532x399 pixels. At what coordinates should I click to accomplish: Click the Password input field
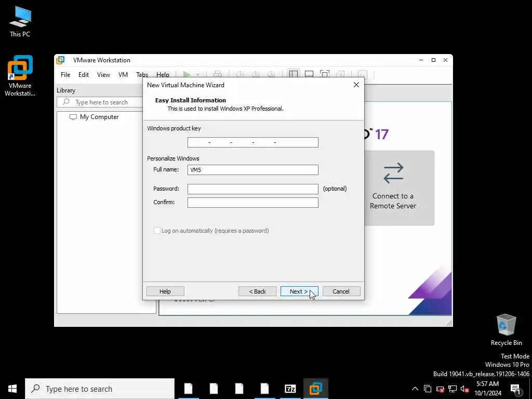253,189
